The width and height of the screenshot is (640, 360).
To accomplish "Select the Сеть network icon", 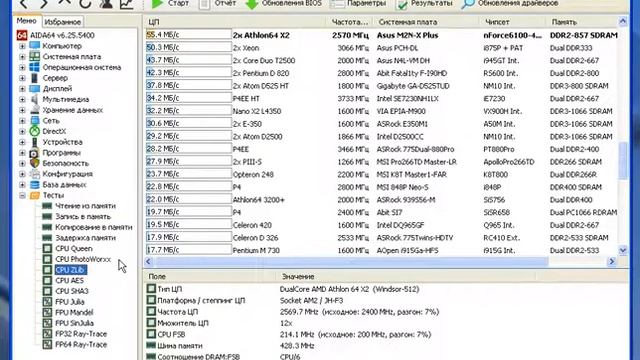I will click(35, 120).
